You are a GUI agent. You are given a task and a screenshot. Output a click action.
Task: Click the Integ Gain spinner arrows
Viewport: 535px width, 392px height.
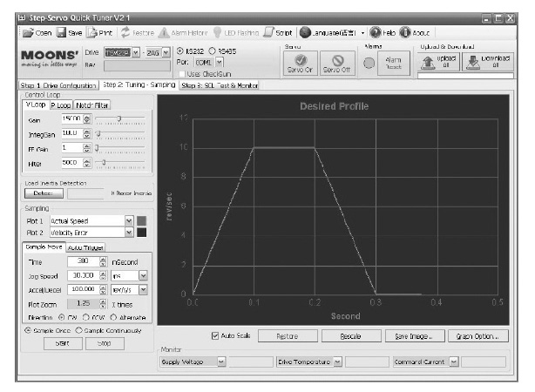click(87, 133)
